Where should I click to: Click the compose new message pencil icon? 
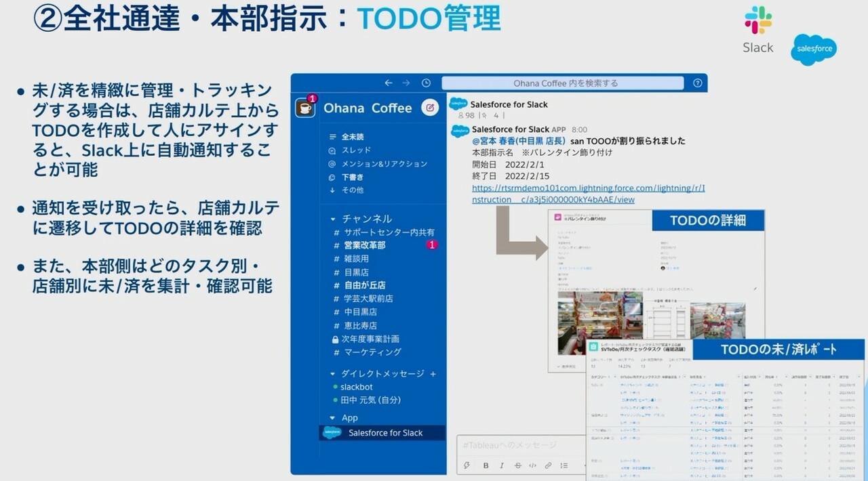(430, 108)
